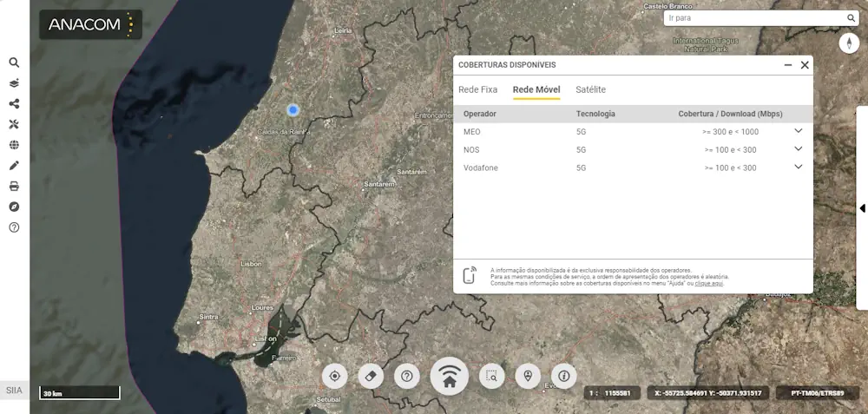Click the map scale 1:1155581 box
This screenshot has height=414, width=868.
(612, 393)
